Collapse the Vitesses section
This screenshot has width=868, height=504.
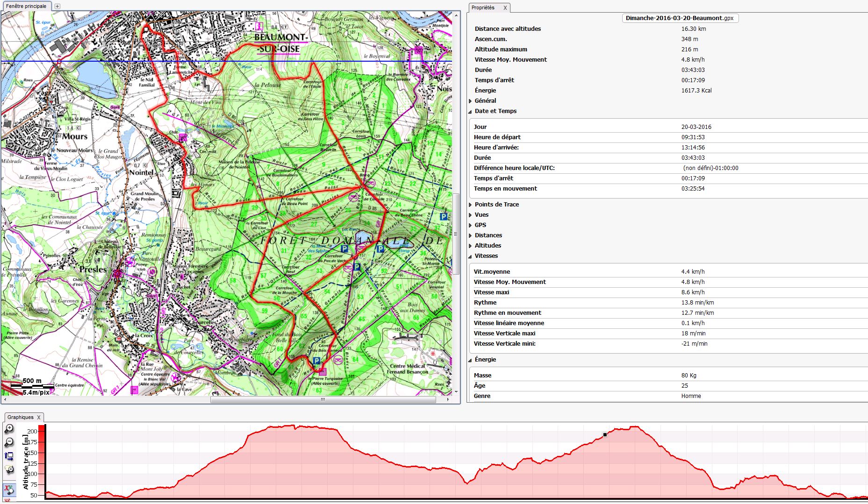pyautogui.click(x=471, y=256)
